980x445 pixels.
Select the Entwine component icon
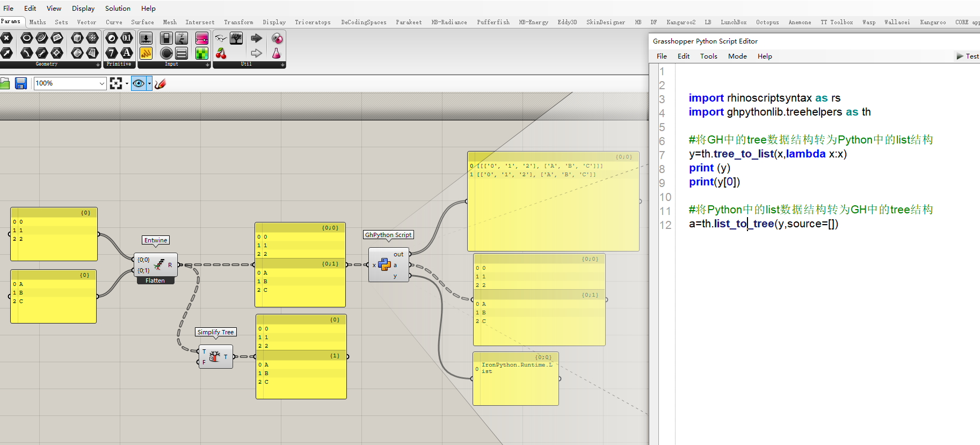159,264
